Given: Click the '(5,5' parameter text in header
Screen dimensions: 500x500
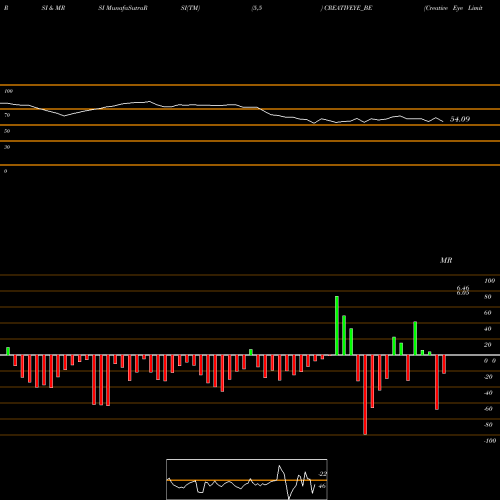Looking at the screenshot, I should pos(257,8).
